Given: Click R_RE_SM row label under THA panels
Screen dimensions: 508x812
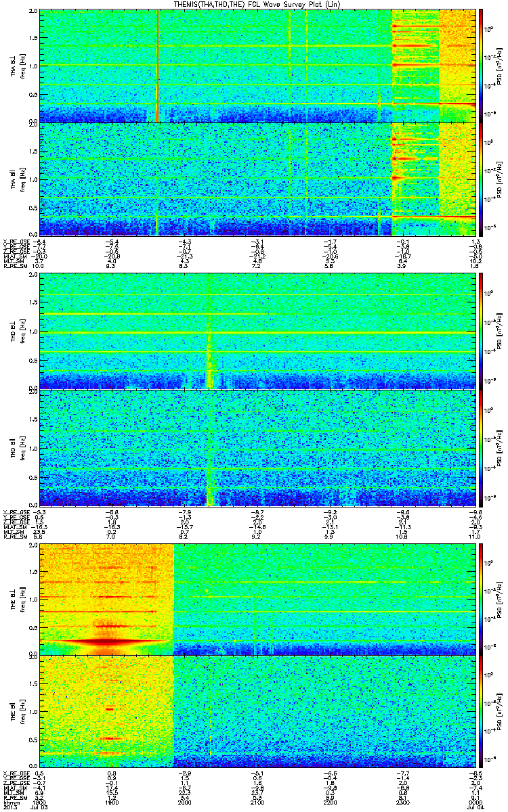Looking at the screenshot, I should (14, 267).
